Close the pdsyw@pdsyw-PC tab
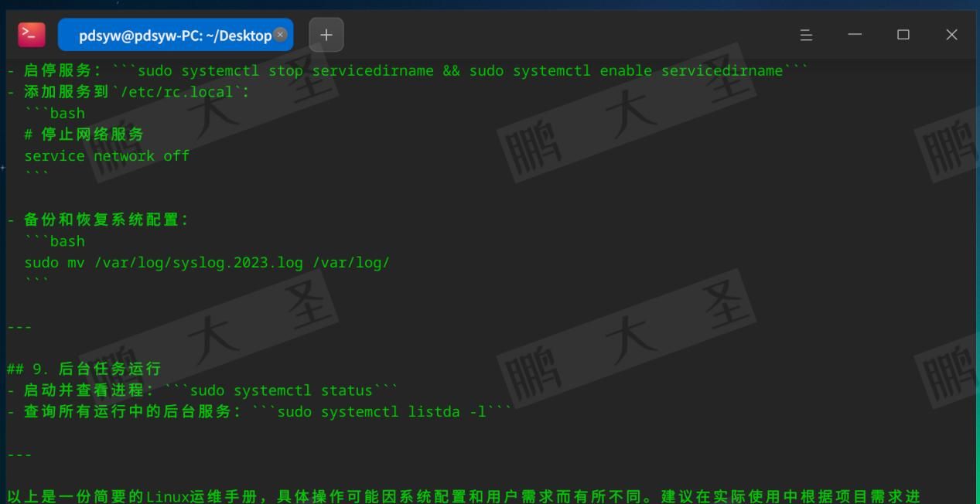The width and height of the screenshot is (980, 504). coord(281,35)
